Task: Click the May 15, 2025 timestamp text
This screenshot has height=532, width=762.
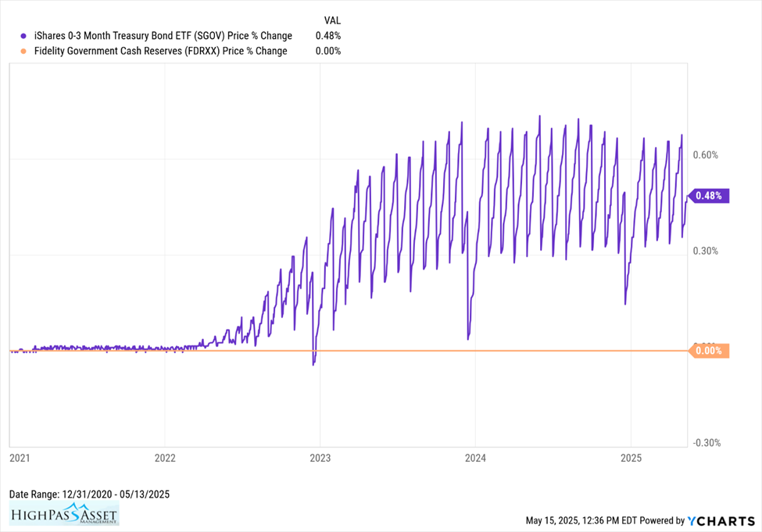Action: (581, 521)
